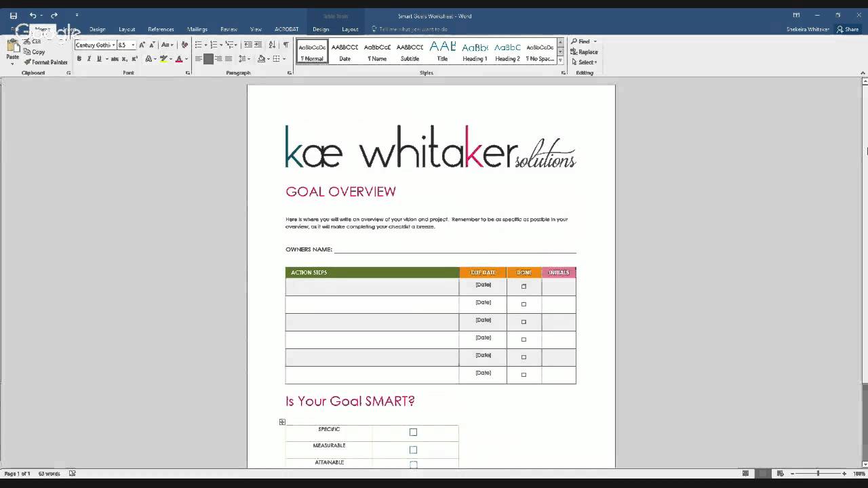
Task: Open the font size dropdown
Action: pyautogui.click(x=133, y=45)
